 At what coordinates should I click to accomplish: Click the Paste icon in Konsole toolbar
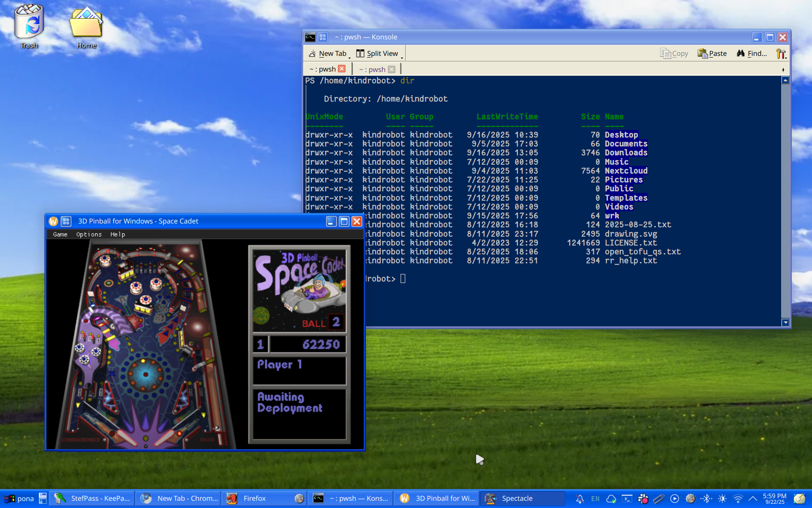tap(702, 53)
